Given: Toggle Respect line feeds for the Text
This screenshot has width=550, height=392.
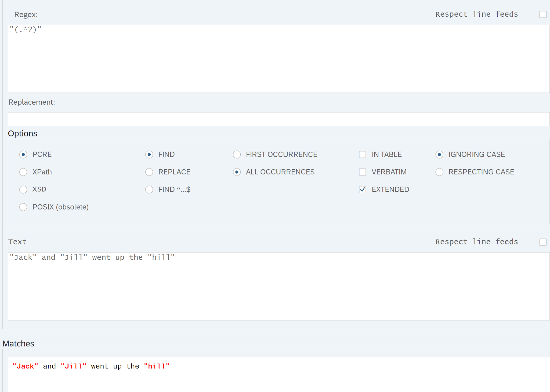Looking at the screenshot, I should coord(543,242).
